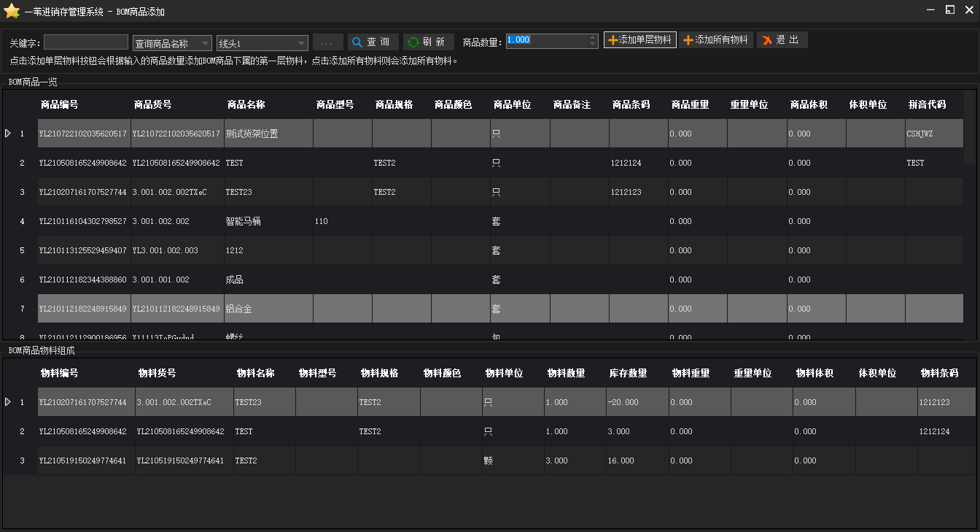Open the 查询商品名称 dropdown
Screen dimensions: 980x532
(205, 44)
